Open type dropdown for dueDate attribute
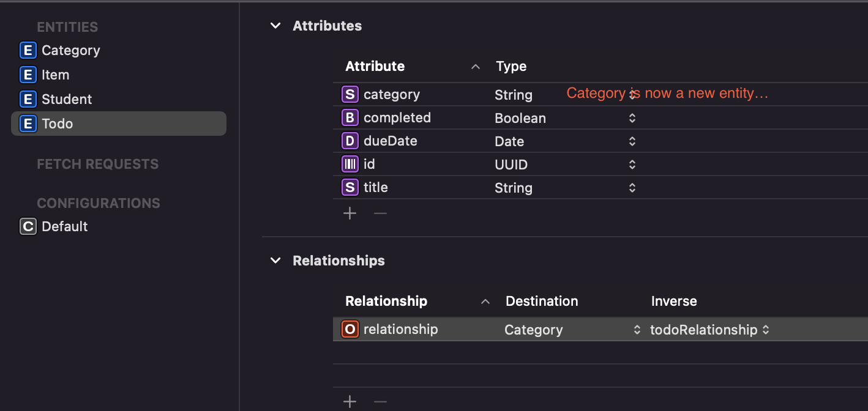Viewport: 868px width, 411px height. [632, 141]
